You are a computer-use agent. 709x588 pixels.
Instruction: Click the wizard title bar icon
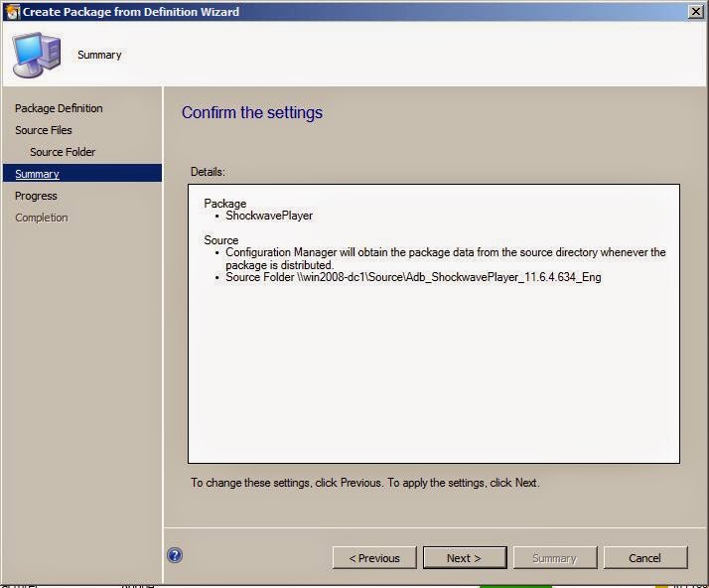(x=12, y=12)
